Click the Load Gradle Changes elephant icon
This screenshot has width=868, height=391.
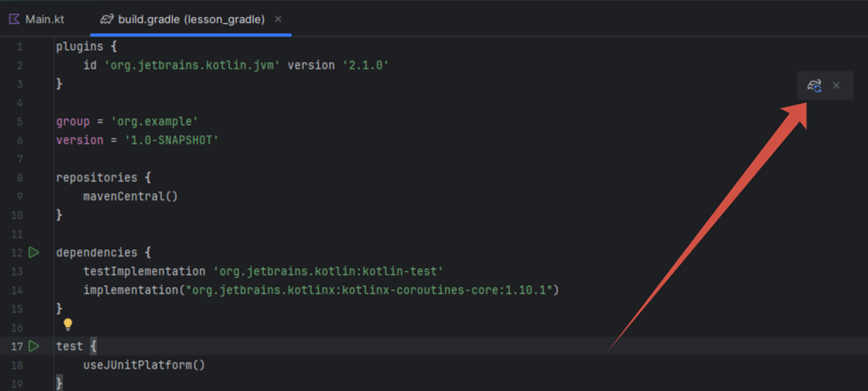pyautogui.click(x=814, y=86)
